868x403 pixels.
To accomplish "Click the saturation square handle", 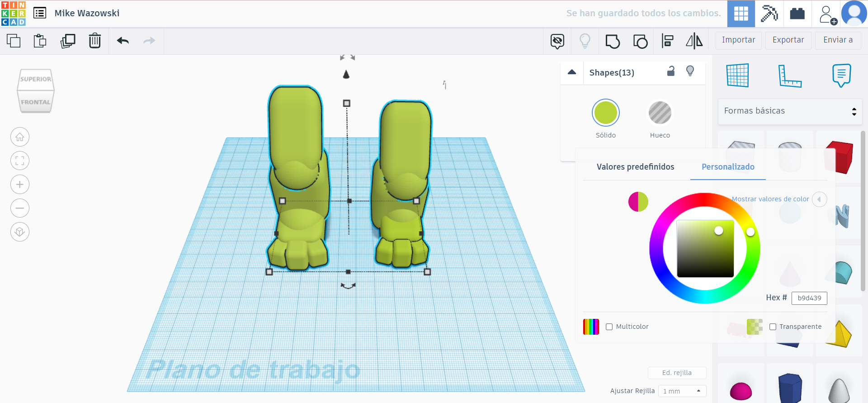I will [719, 231].
